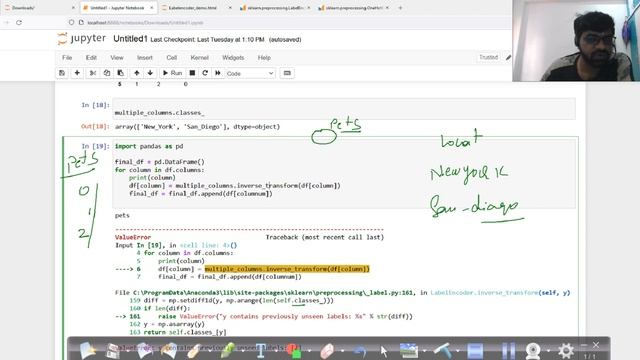The width and height of the screenshot is (640, 360).
Task: Click the Last Checkpoint text in the header
Action: click(207, 40)
